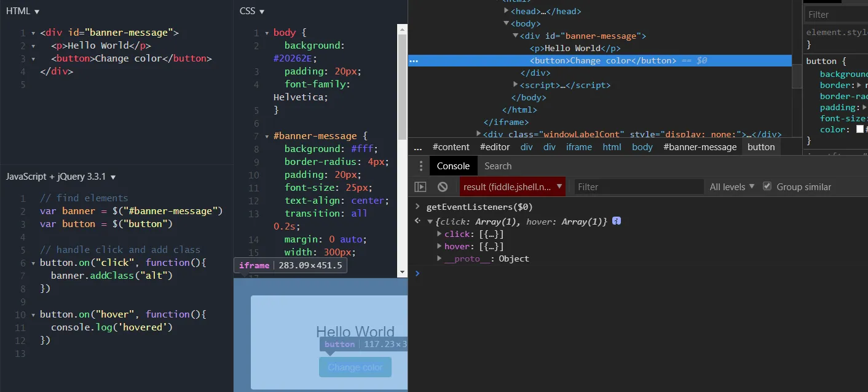Click the CSS editor scrollbar thumb
868x392 pixels.
point(403,86)
